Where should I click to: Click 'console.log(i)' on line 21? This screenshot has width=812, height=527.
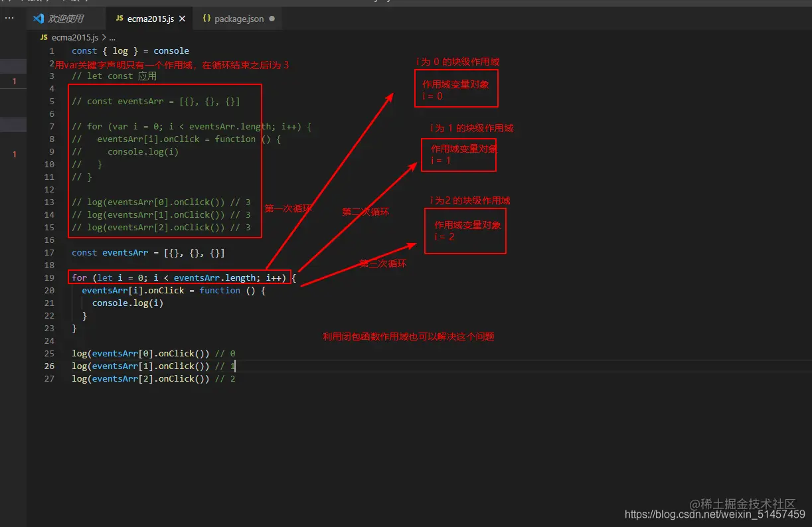[x=127, y=303]
